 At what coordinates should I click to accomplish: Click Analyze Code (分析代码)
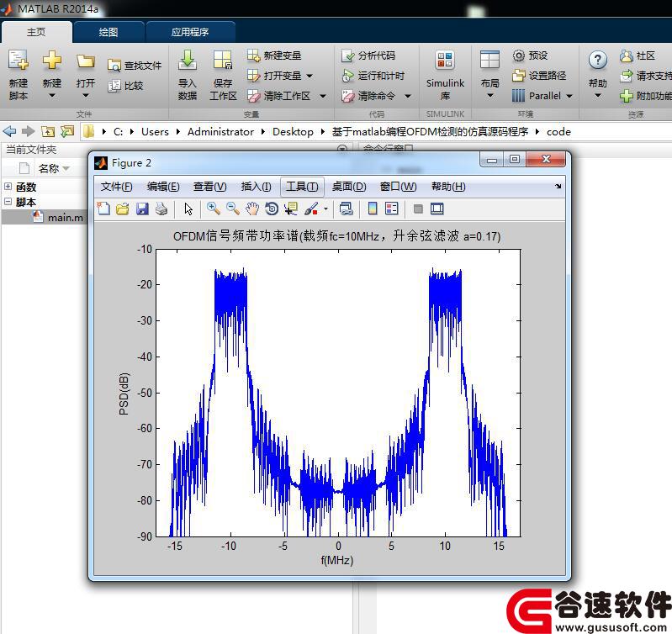368,55
